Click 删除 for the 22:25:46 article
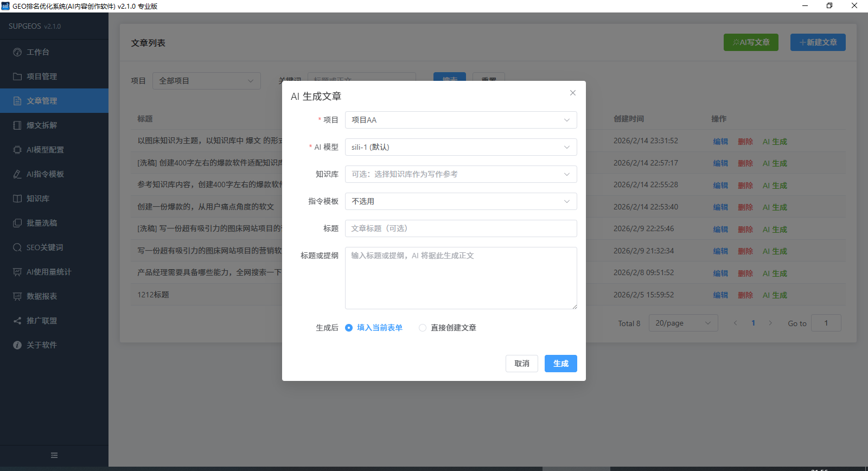This screenshot has height=471, width=868. point(745,230)
